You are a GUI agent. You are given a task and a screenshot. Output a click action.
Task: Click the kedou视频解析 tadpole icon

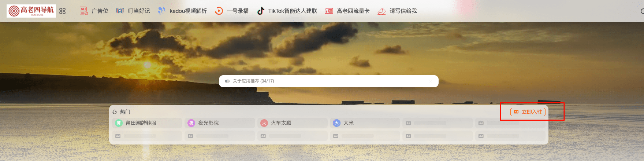pyautogui.click(x=161, y=11)
